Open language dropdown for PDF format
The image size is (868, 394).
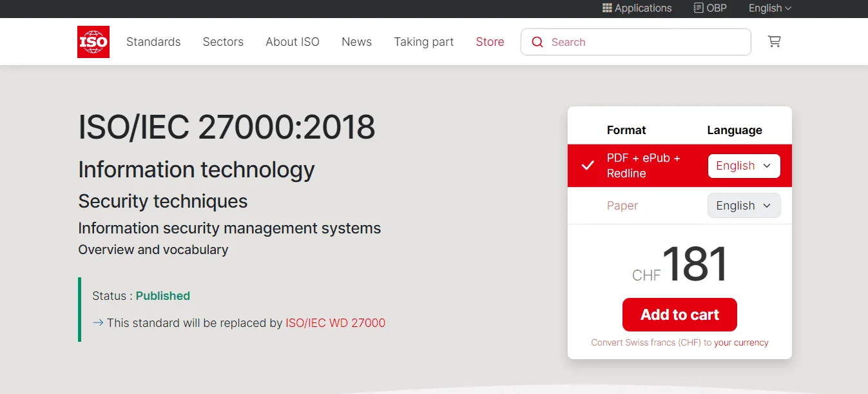pyautogui.click(x=744, y=166)
